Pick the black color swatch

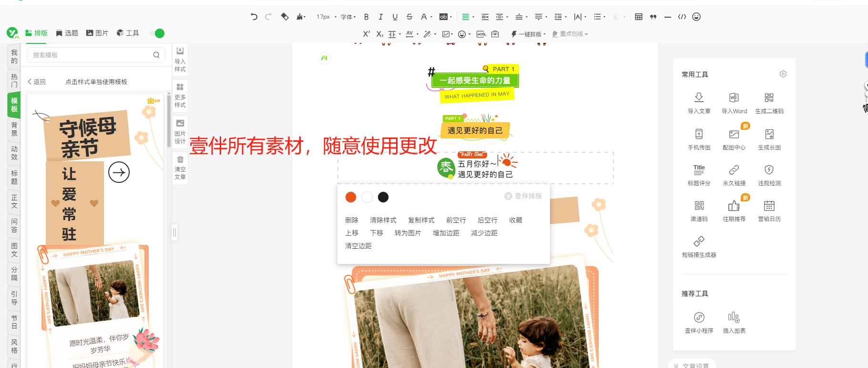coord(383,197)
